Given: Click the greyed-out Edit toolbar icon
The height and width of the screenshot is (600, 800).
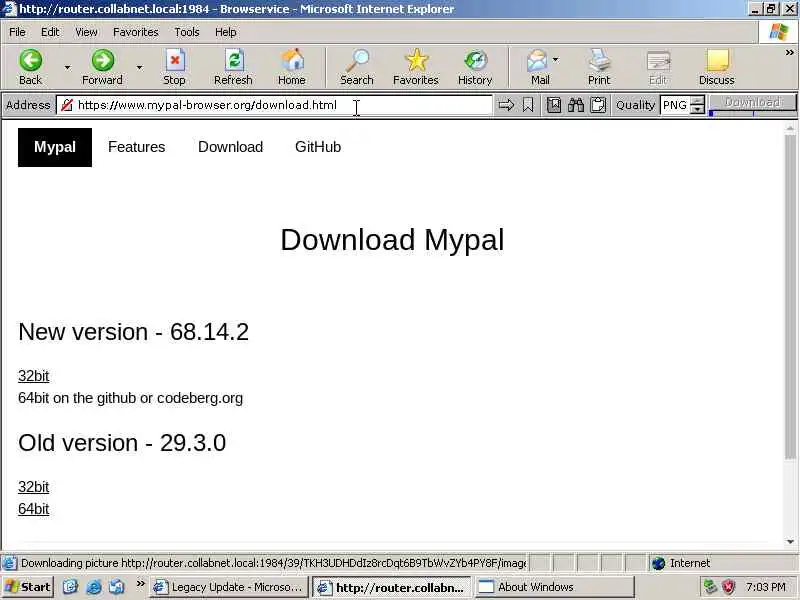Looking at the screenshot, I should click(x=658, y=61).
